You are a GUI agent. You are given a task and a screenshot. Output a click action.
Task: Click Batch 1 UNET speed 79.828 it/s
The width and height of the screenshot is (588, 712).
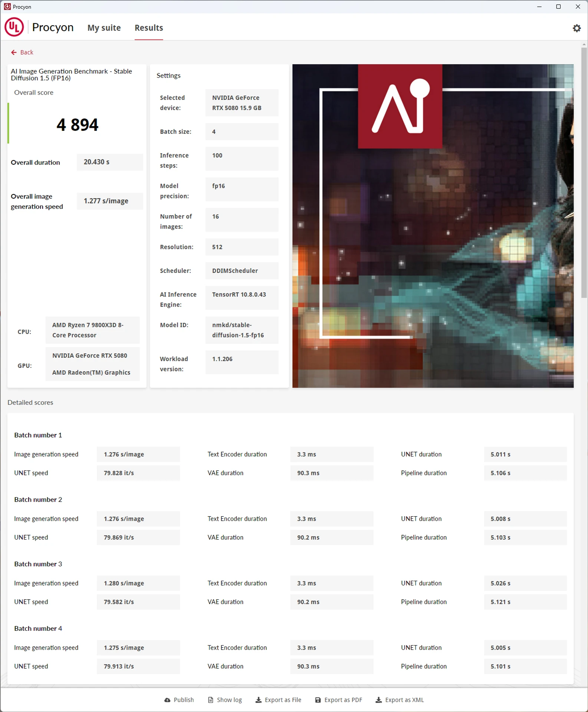point(138,473)
